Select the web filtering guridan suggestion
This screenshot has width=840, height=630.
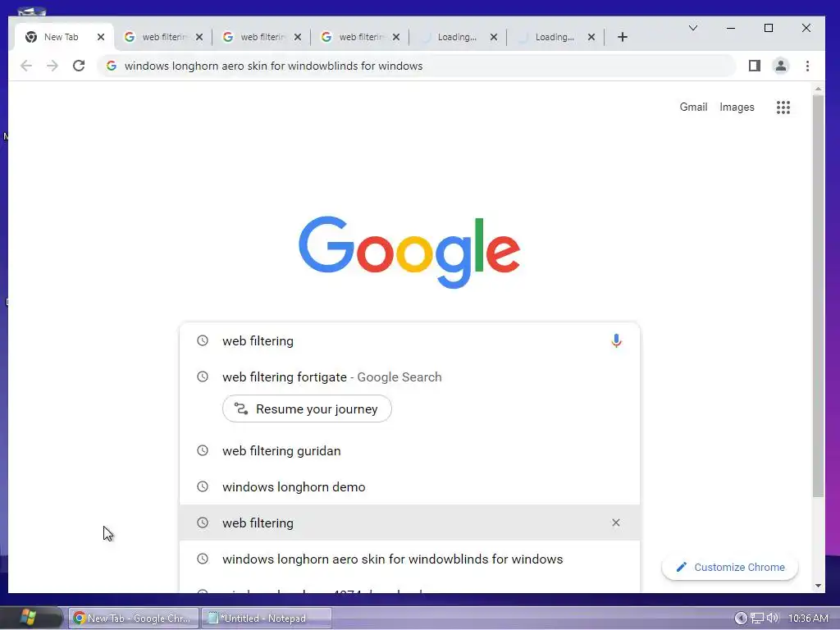(410, 451)
